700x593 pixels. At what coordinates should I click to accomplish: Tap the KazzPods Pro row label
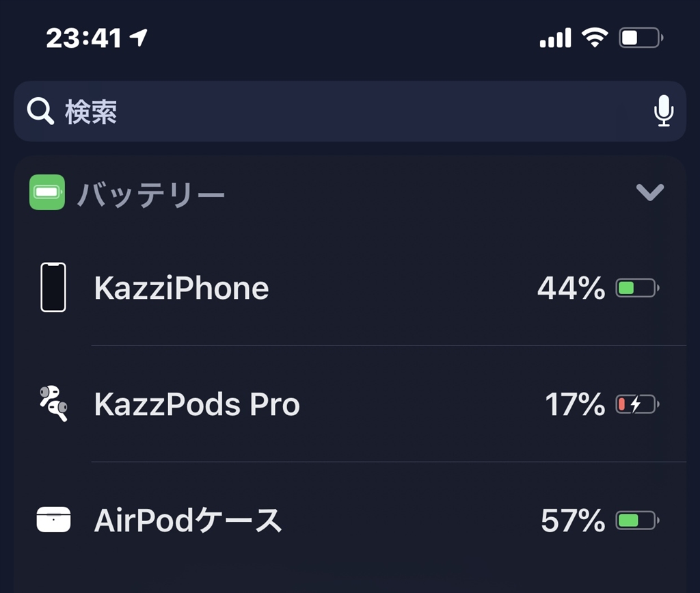(x=197, y=404)
